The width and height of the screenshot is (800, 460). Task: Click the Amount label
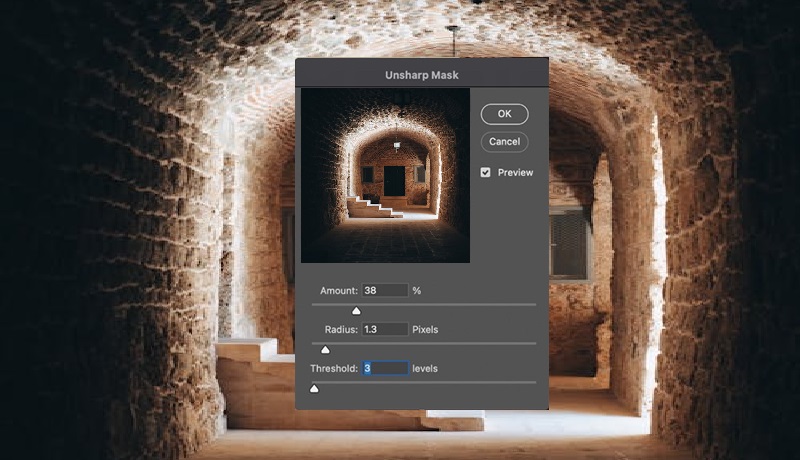(339, 291)
